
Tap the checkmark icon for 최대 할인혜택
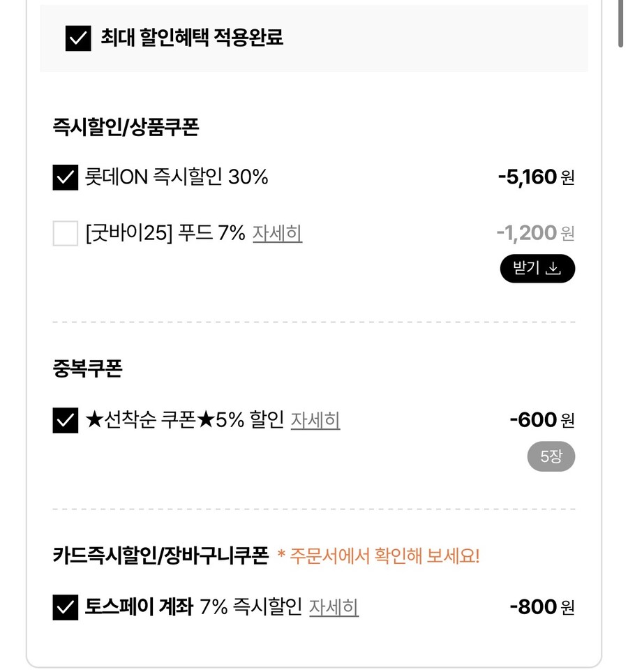click(x=79, y=39)
